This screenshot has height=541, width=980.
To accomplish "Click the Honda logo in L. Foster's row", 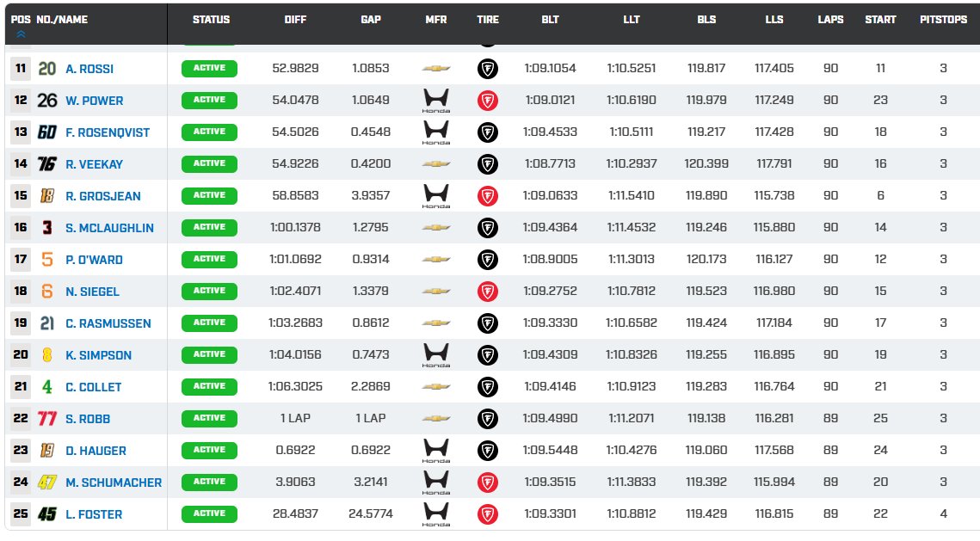I will coord(435,514).
